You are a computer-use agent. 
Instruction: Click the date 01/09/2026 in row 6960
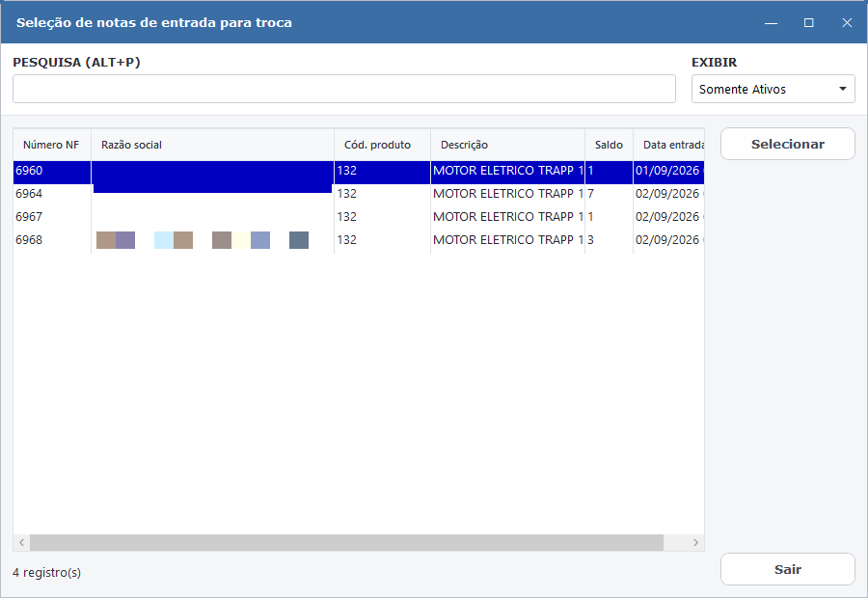[x=667, y=171]
